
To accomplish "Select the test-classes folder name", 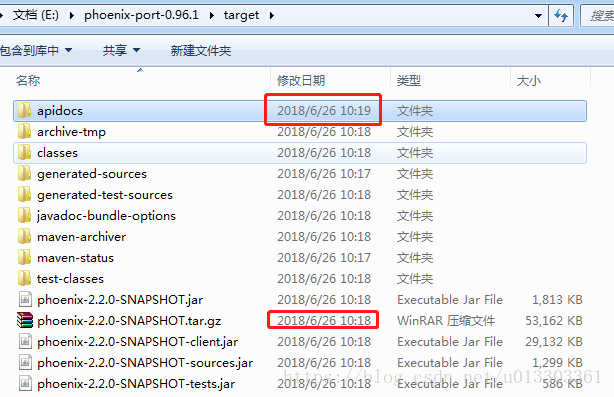I will click(x=70, y=279).
